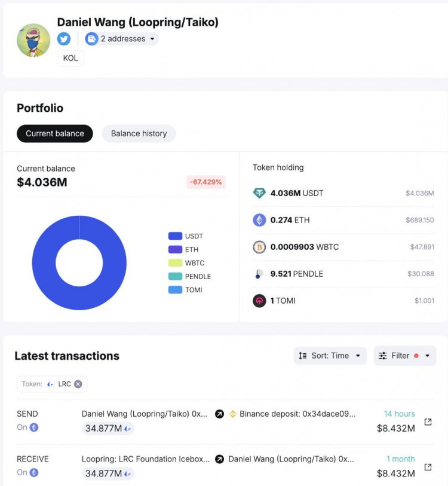This screenshot has height=486, width=448.
Task: Switch to the Current balance tab
Action: (x=55, y=133)
